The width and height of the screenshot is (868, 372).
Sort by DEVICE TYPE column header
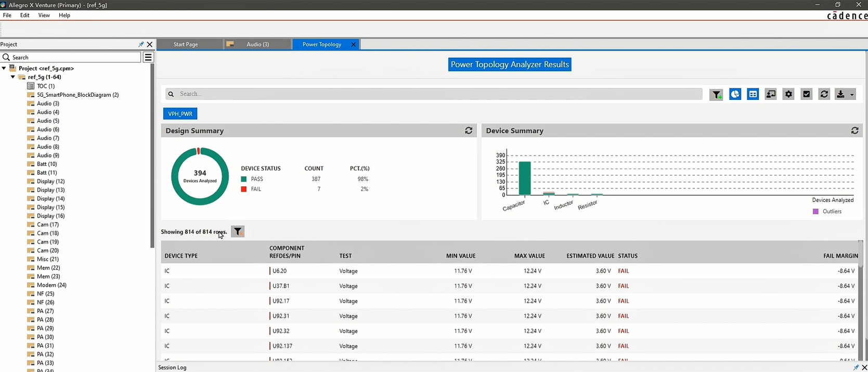point(181,256)
